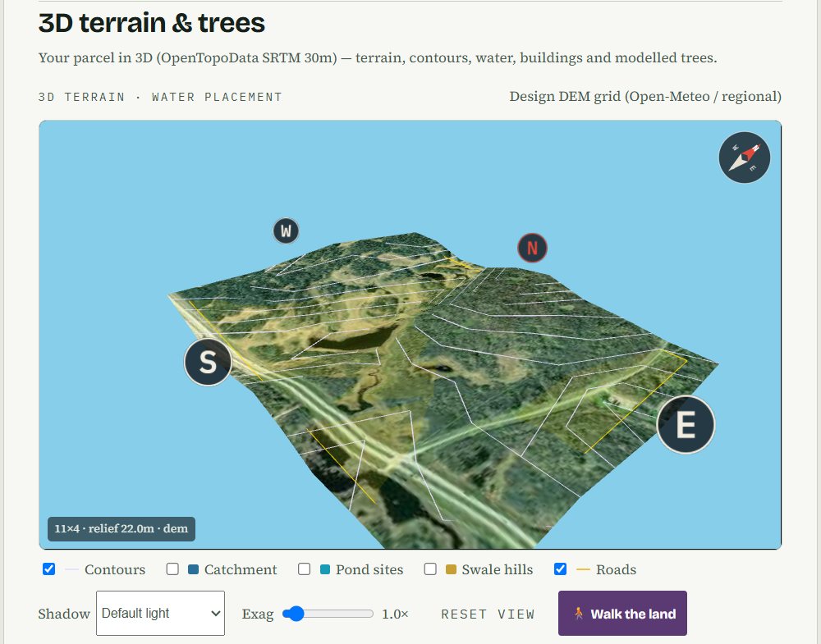This screenshot has width=821, height=644.
Task: Open the Shadow dropdown set to Default light
Action: (x=160, y=613)
